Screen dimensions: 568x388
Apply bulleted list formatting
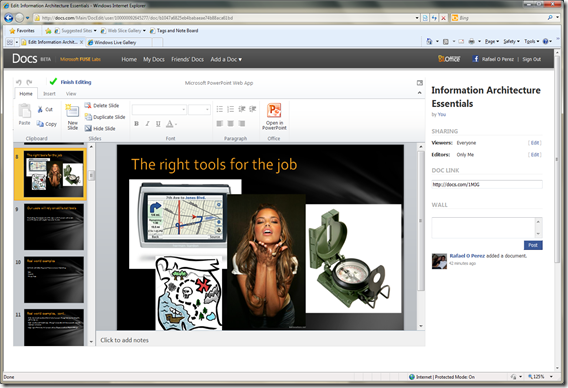point(220,109)
